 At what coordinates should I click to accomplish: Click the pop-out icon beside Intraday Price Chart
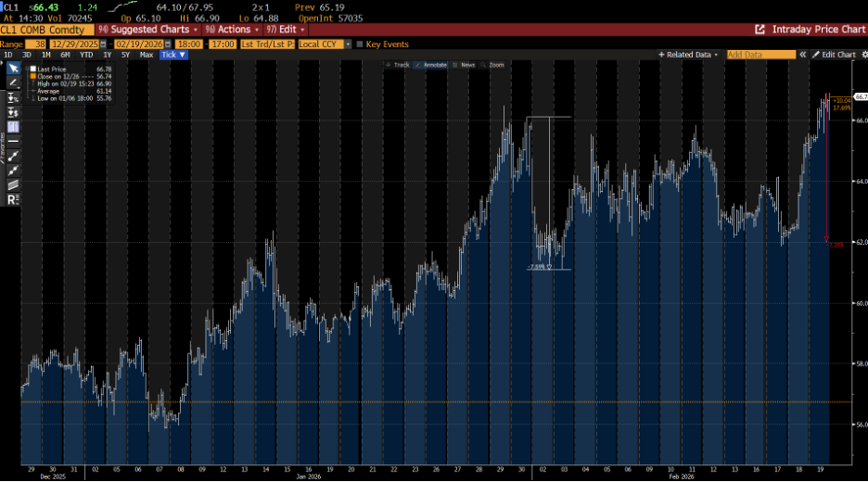[x=760, y=30]
